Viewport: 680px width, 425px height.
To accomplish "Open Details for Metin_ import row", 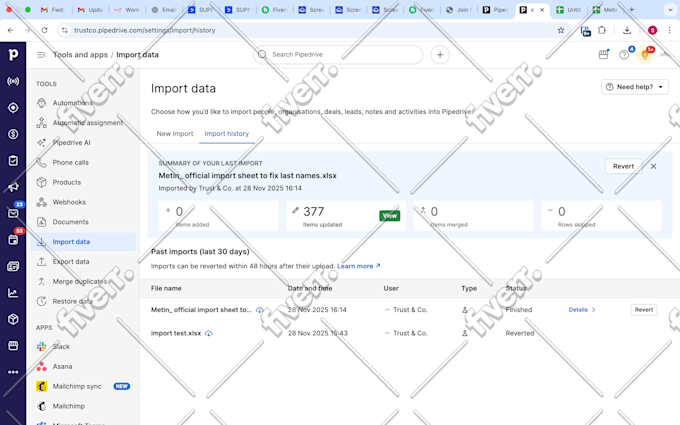I will tap(582, 310).
